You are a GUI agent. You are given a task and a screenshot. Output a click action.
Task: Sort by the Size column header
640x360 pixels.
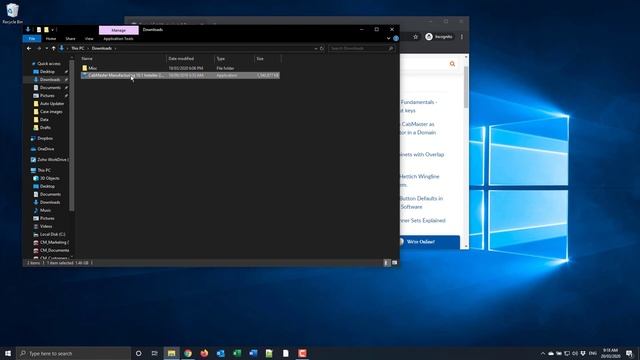click(x=268, y=59)
